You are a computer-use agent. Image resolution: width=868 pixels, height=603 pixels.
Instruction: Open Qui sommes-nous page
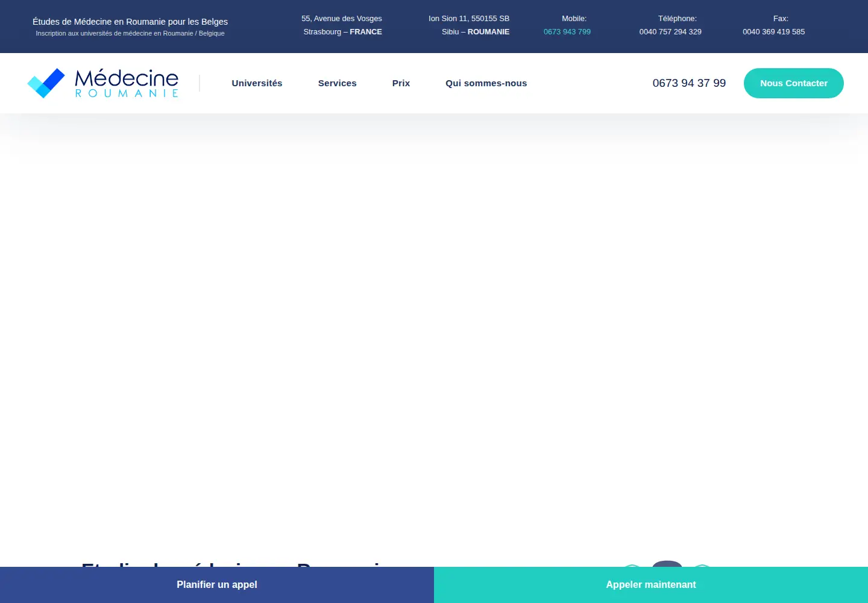click(486, 83)
